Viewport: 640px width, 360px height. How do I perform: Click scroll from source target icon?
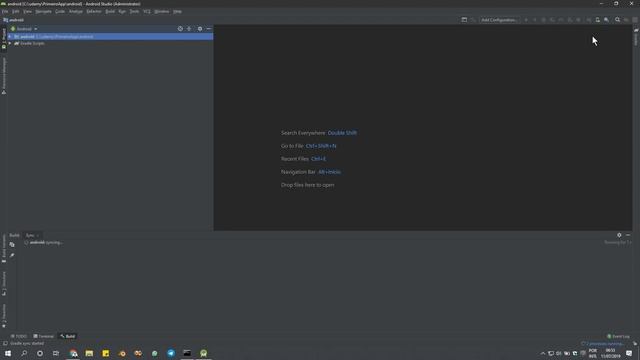tap(180, 29)
